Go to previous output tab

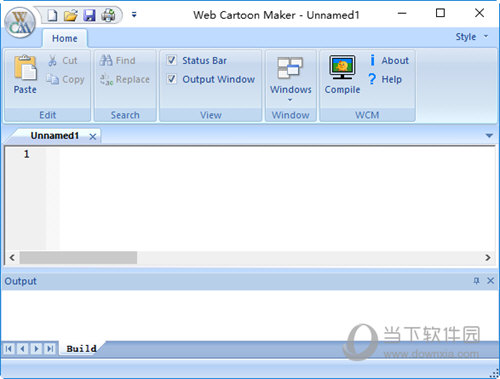[23, 349]
